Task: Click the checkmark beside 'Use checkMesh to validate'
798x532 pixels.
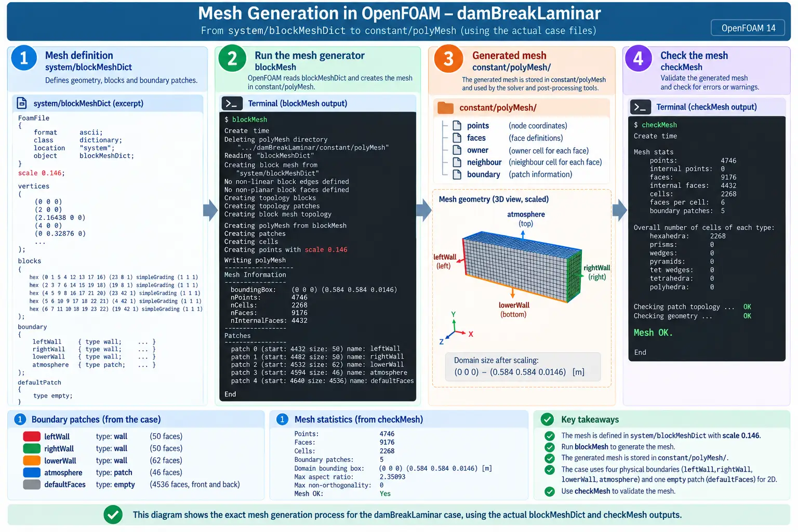Action: 549,491
